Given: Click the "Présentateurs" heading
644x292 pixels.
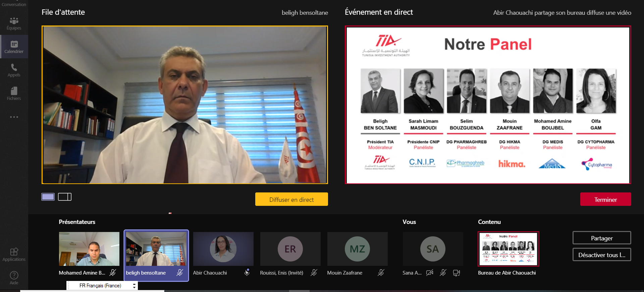Looking at the screenshot, I should pos(77,222).
